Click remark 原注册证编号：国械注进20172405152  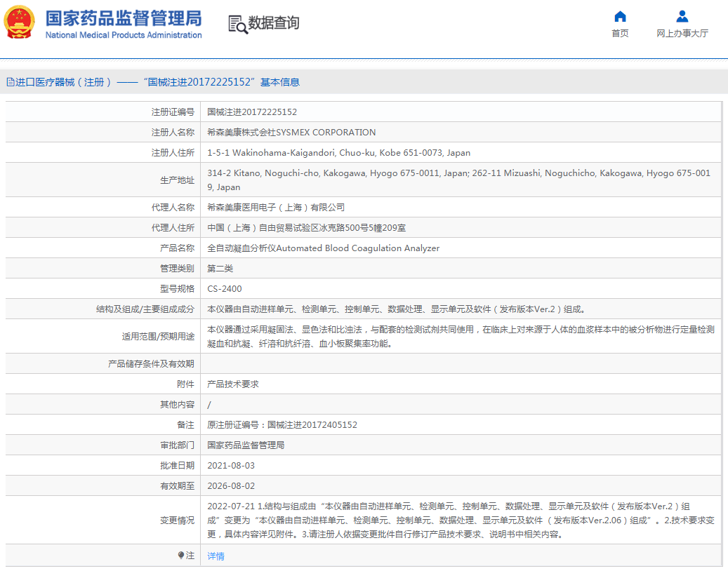point(282,425)
